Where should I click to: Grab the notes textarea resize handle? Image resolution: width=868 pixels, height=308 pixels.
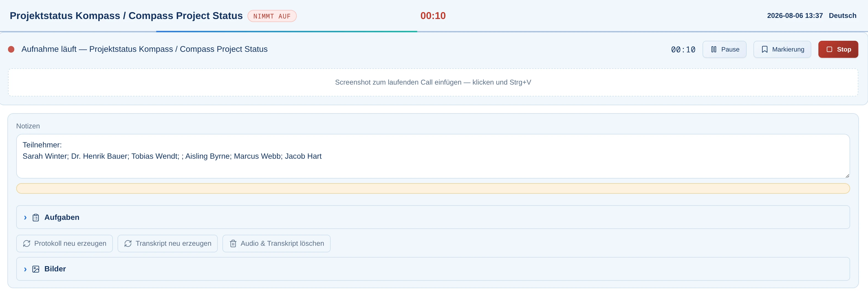click(x=847, y=176)
